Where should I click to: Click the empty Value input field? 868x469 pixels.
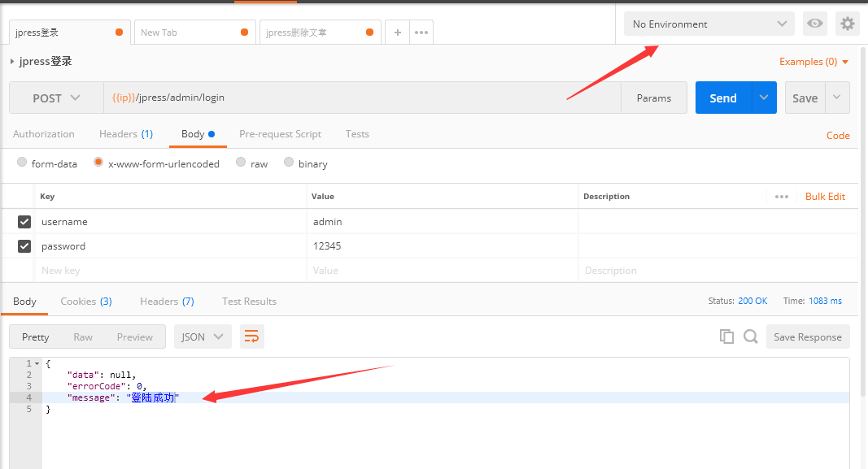[443, 271]
